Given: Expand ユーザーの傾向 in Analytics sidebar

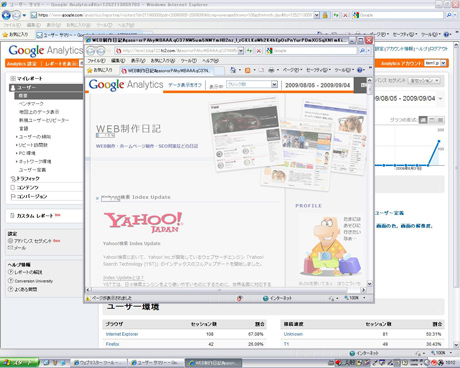Looking at the screenshot, I should [17, 137].
